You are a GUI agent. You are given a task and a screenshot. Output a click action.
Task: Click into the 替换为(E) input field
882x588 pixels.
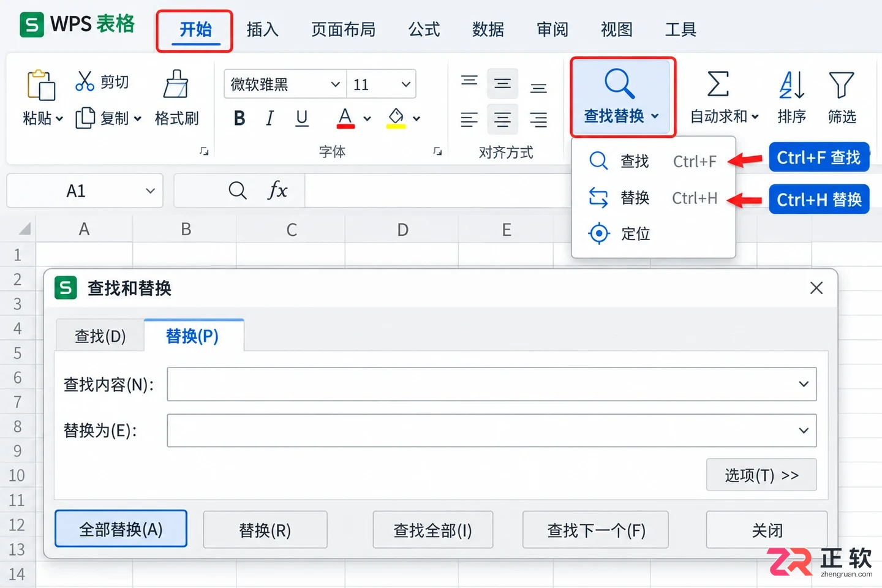pos(492,431)
